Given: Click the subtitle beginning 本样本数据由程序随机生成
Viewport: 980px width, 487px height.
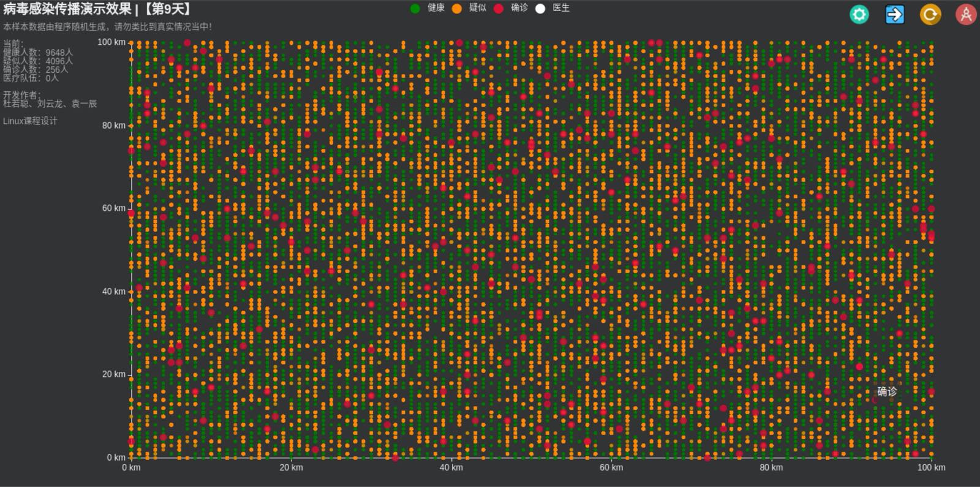Looking at the screenshot, I should click(x=108, y=26).
